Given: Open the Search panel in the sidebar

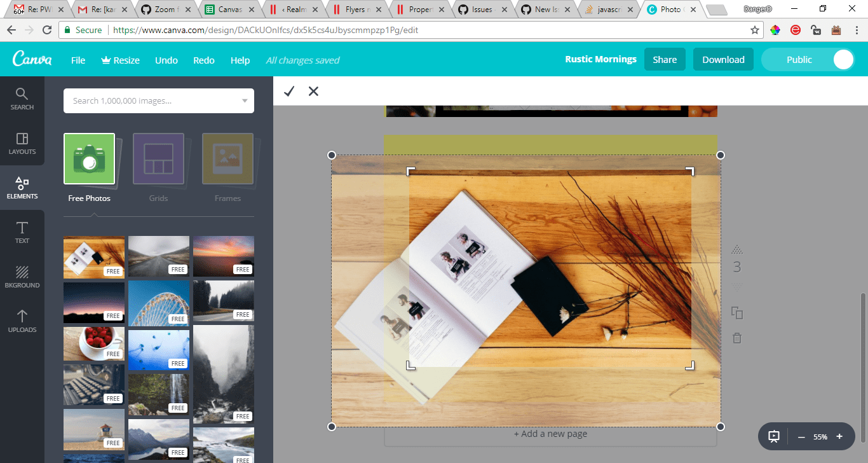Looking at the screenshot, I should pos(22,99).
